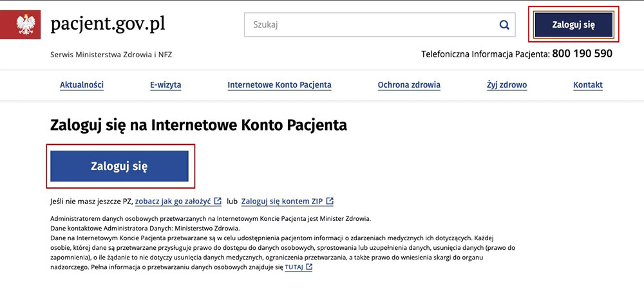Click the line 'Dane kontaktowe Administratora Danych: Ministerstwo Zdrowia.'

pos(144,228)
